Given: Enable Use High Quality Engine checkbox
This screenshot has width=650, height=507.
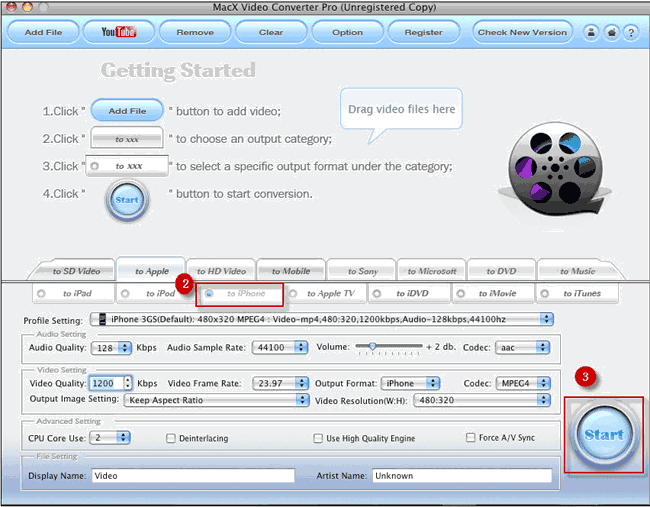Looking at the screenshot, I should pos(318,438).
